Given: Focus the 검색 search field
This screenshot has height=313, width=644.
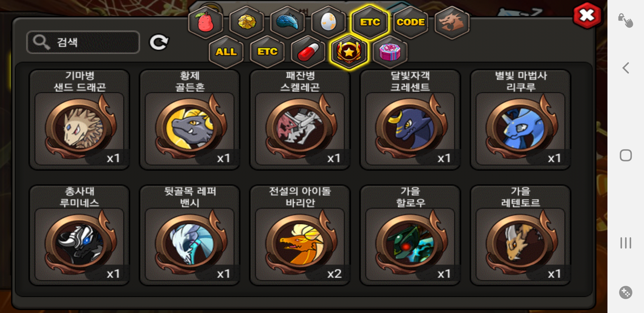Looking at the screenshot, I should [x=83, y=42].
